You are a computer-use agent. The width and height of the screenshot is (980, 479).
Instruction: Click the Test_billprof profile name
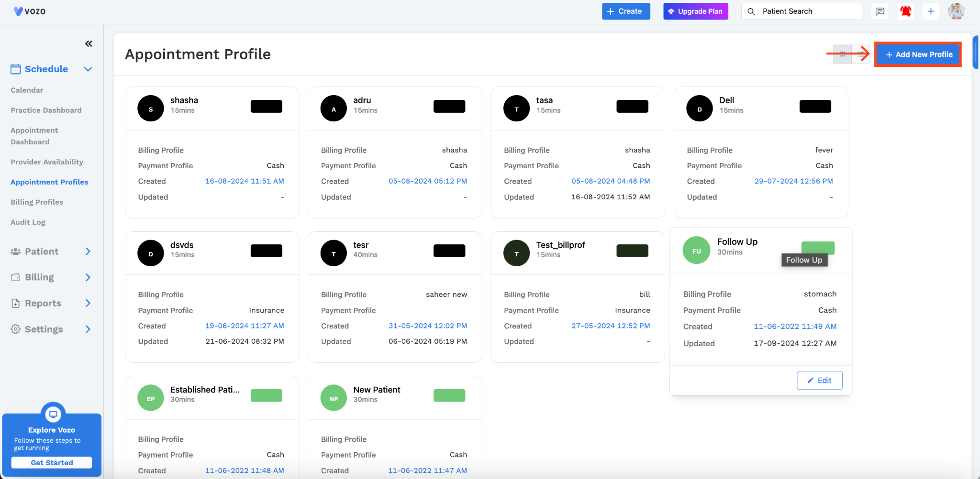(560, 245)
